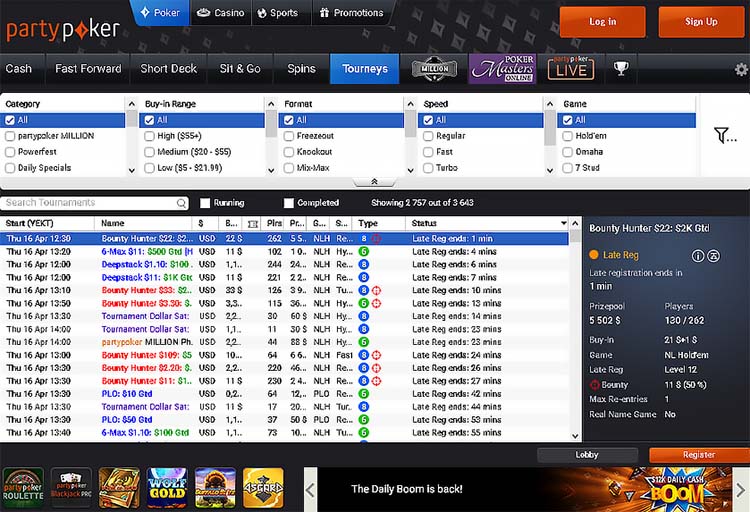Click 6-seat icon in PLO: $10 Gtd row

(364, 394)
